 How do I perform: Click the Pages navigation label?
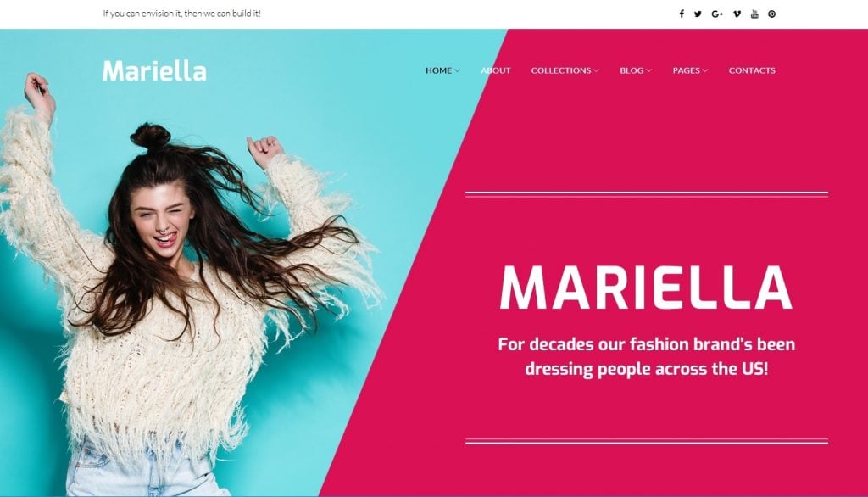tap(687, 70)
